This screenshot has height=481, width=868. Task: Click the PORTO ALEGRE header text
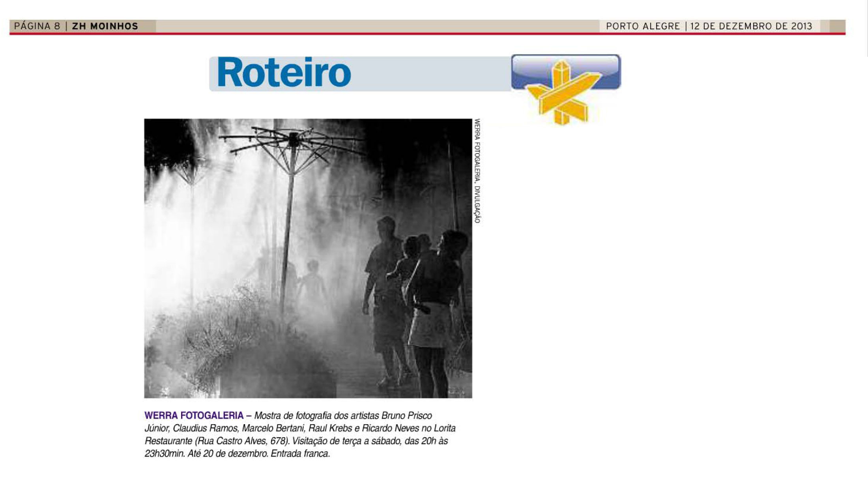coord(643,26)
